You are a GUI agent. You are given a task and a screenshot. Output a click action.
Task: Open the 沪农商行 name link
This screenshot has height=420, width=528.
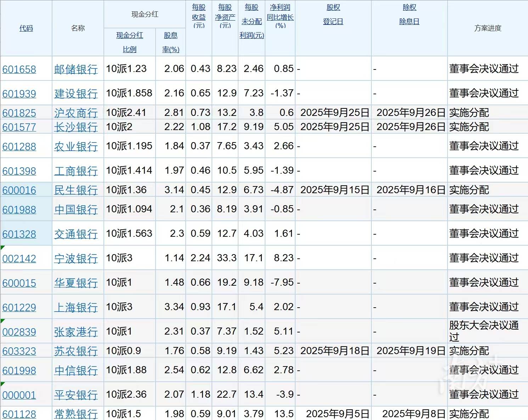coord(76,113)
